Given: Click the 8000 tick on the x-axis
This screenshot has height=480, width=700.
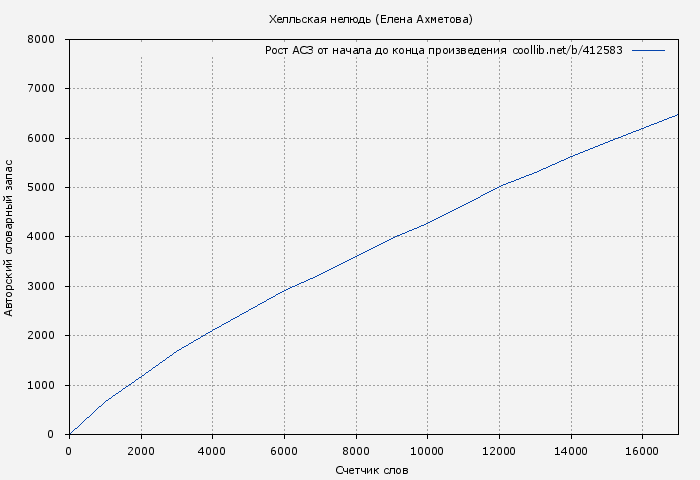Looking at the screenshot, I should point(355,450).
